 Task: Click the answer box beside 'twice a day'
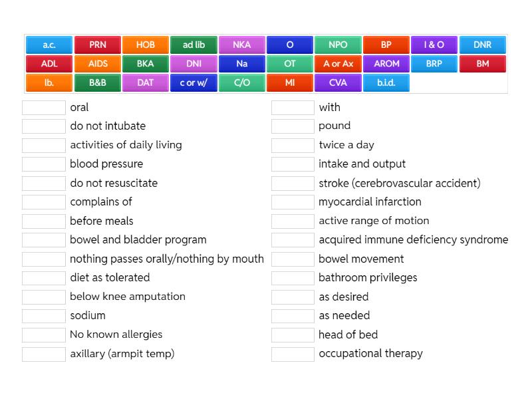(291, 145)
